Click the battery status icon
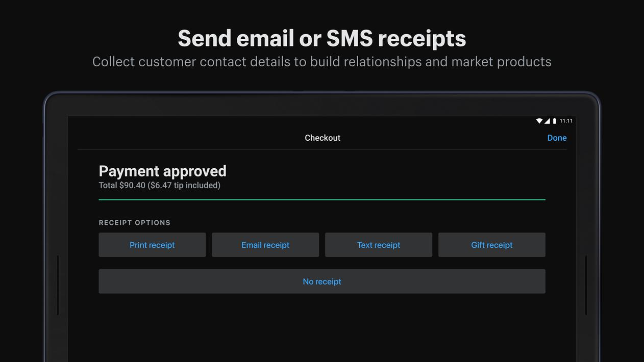The width and height of the screenshot is (644, 362). [x=555, y=121]
